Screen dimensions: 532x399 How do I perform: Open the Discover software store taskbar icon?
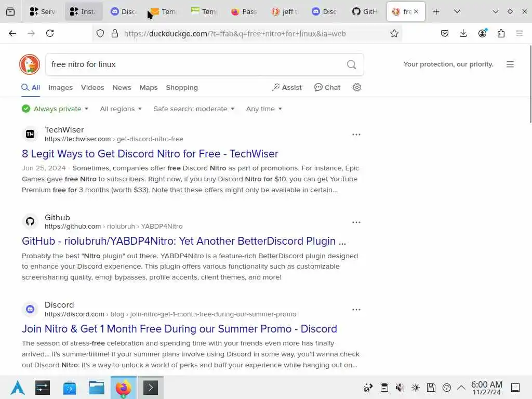click(x=69, y=388)
